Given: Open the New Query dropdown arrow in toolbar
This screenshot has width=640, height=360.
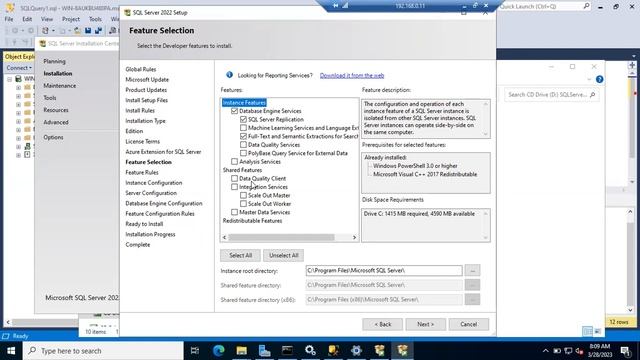Looking at the screenshot, I should click(53, 31).
